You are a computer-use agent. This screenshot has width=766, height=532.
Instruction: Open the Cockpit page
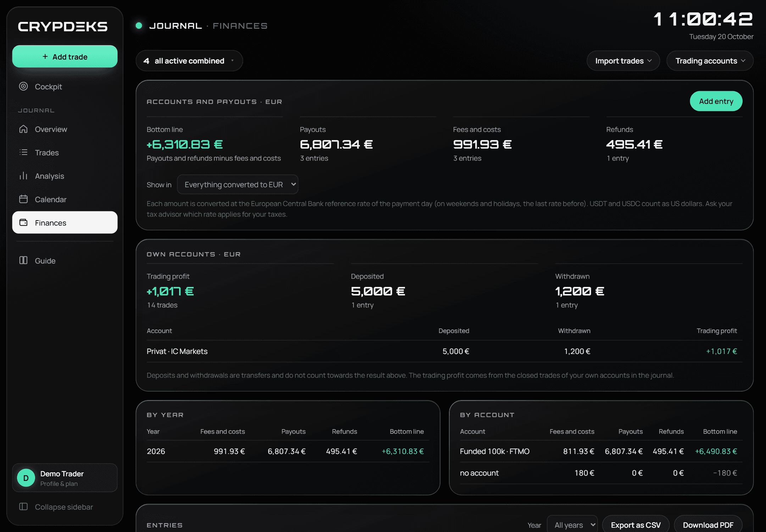(65, 87)
